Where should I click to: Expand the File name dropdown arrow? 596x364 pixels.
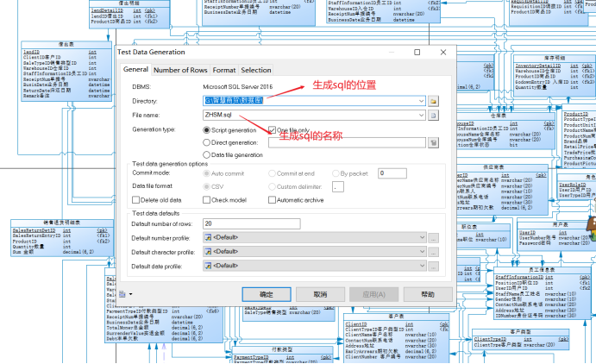(421, 115)
